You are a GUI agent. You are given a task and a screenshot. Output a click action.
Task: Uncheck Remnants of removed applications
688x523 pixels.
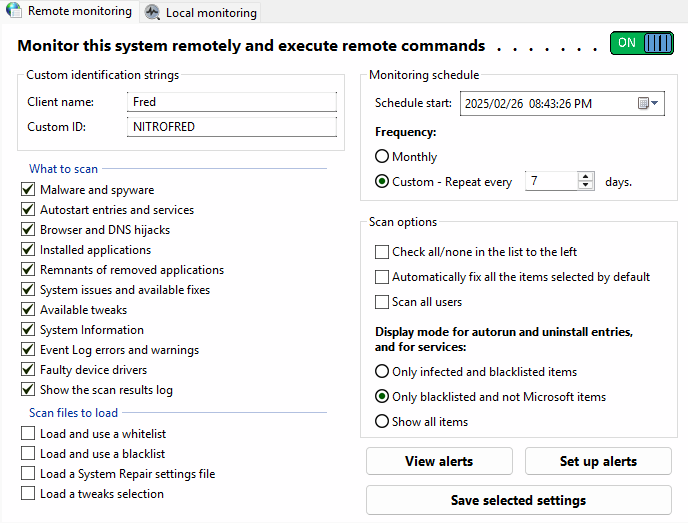pyautogui.click(x=28, y=269)
